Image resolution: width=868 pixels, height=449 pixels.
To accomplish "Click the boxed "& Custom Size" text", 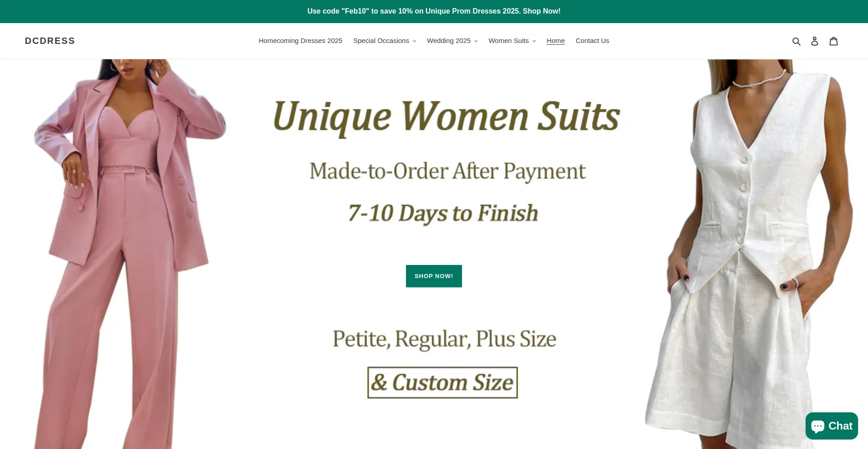I will pyautogui.click(x=443, y=383).
